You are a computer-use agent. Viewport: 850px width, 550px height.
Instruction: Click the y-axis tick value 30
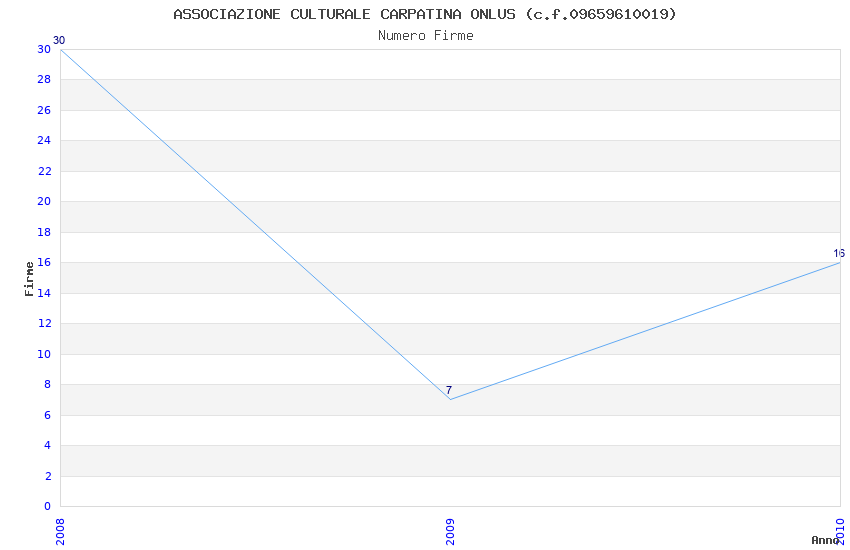44,49
